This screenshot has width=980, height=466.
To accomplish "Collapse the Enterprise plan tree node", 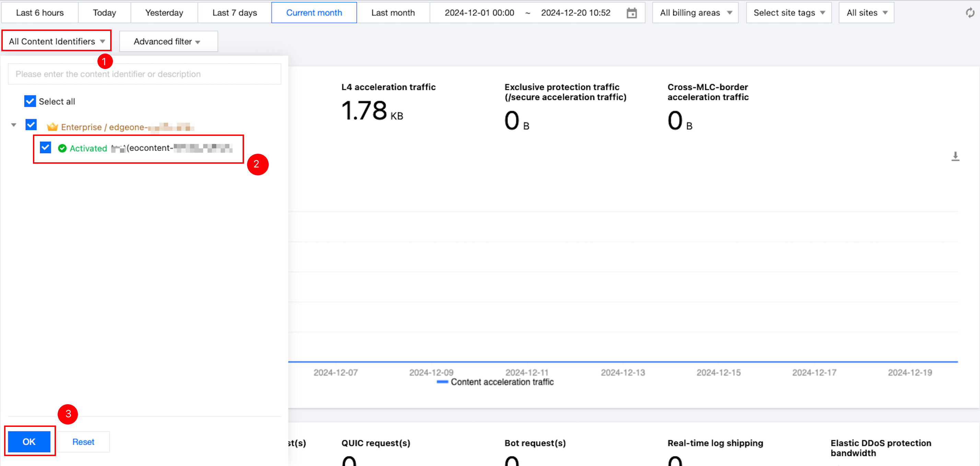I will (14, 125).
